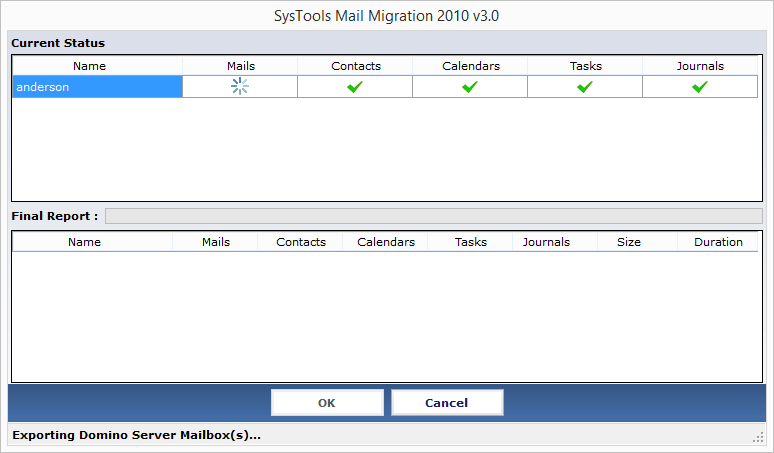Click the Calendars green checkmark for anderson
The height and width of the screenshot is (453, 774).
click(470, 87)
